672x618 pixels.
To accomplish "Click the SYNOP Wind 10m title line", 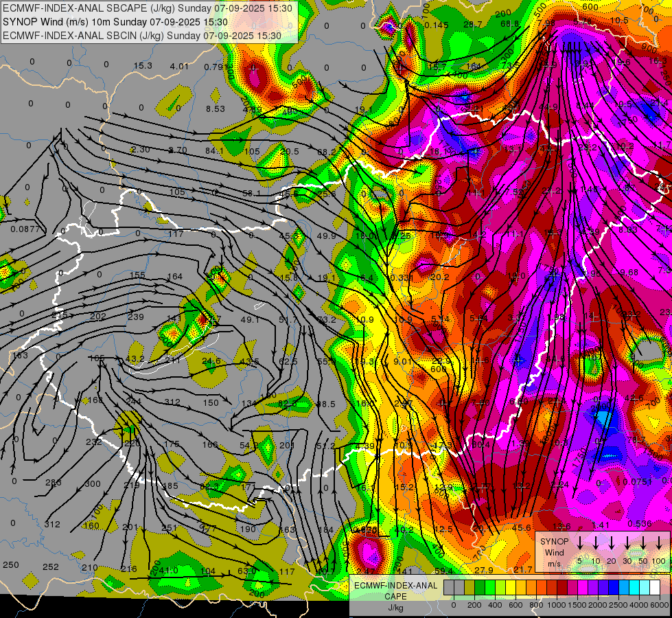I will click(115, 22).
